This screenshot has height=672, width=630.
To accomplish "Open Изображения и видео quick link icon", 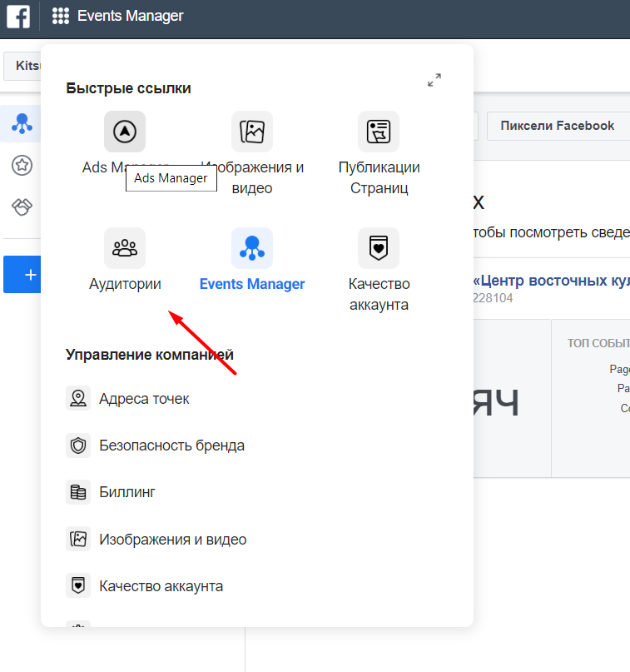I will (x=252, y=132).
